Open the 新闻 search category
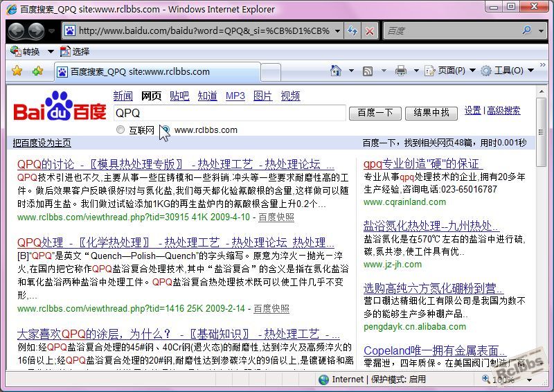Screen dimensions: 554x392 (123, 96)
